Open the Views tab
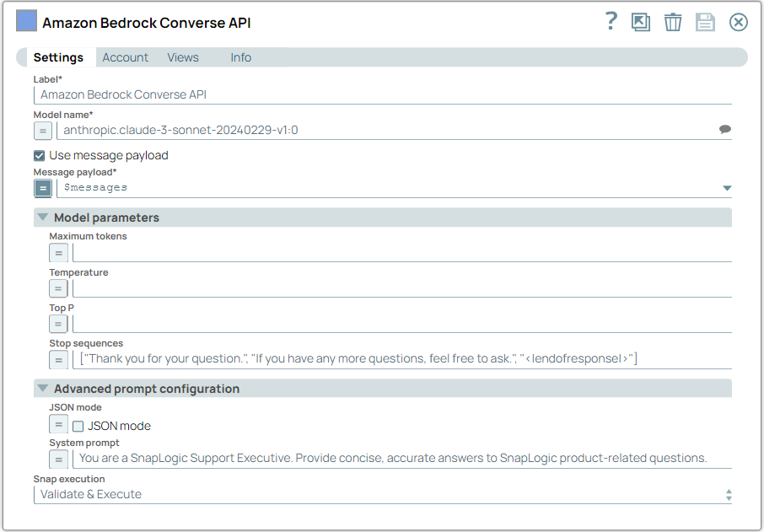Viewport: 764px width, 532px height. [x=183, y=56]
